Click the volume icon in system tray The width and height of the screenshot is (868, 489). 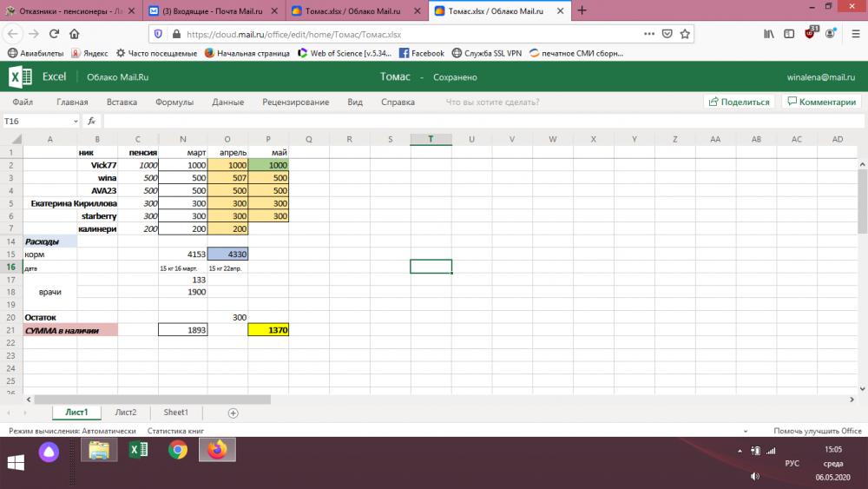click(754, 476)
